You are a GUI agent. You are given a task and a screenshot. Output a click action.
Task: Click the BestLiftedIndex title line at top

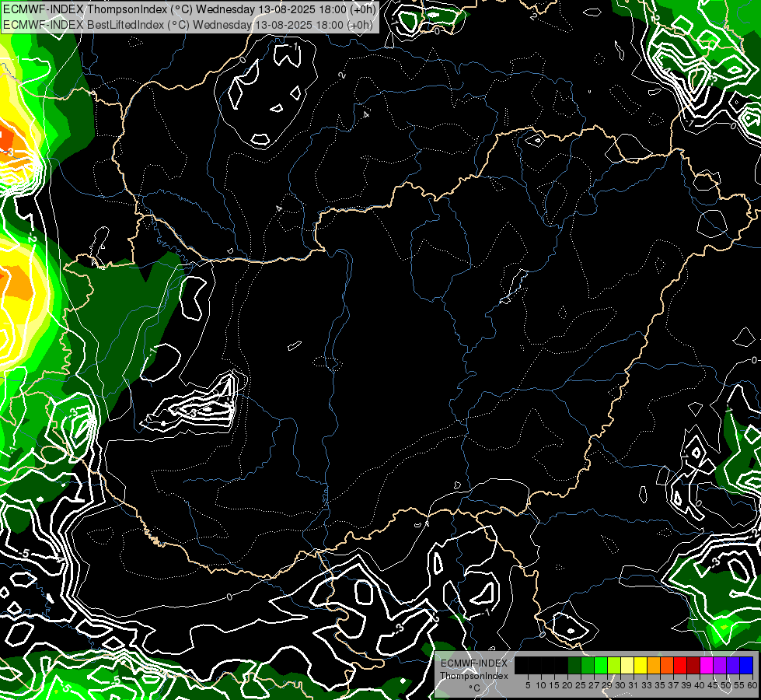(188, 24)
